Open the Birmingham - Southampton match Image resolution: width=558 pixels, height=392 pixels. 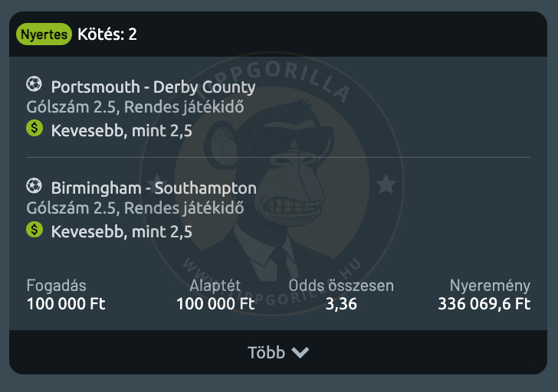154,188
